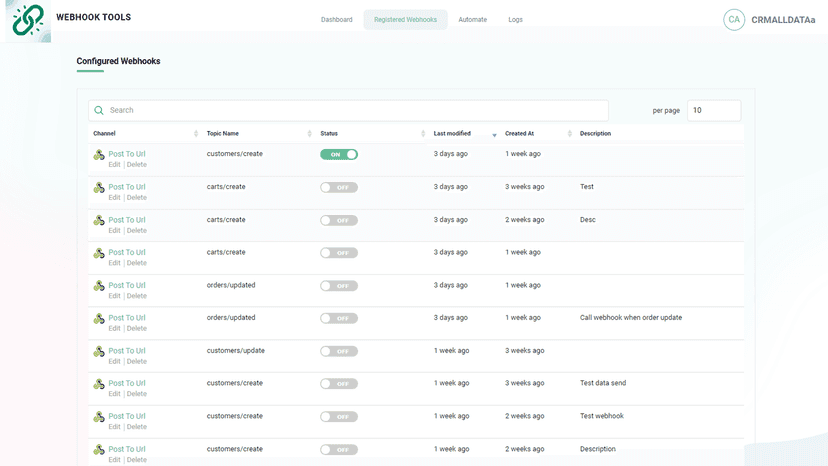The image size is (828, 466).
Task: Click the channel icon in the ON-status row
Action: click(x=99, y=155)
